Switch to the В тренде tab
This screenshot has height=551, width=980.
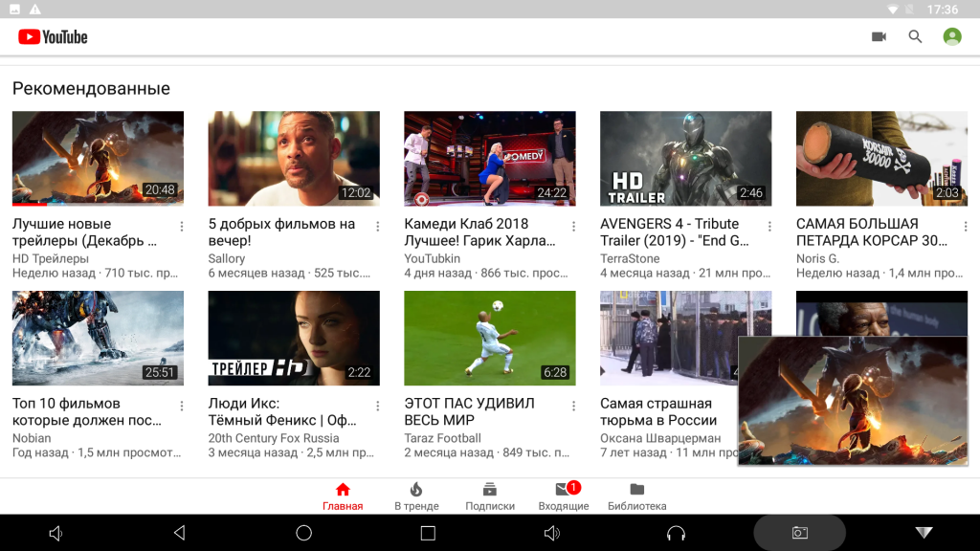point(416,496)
